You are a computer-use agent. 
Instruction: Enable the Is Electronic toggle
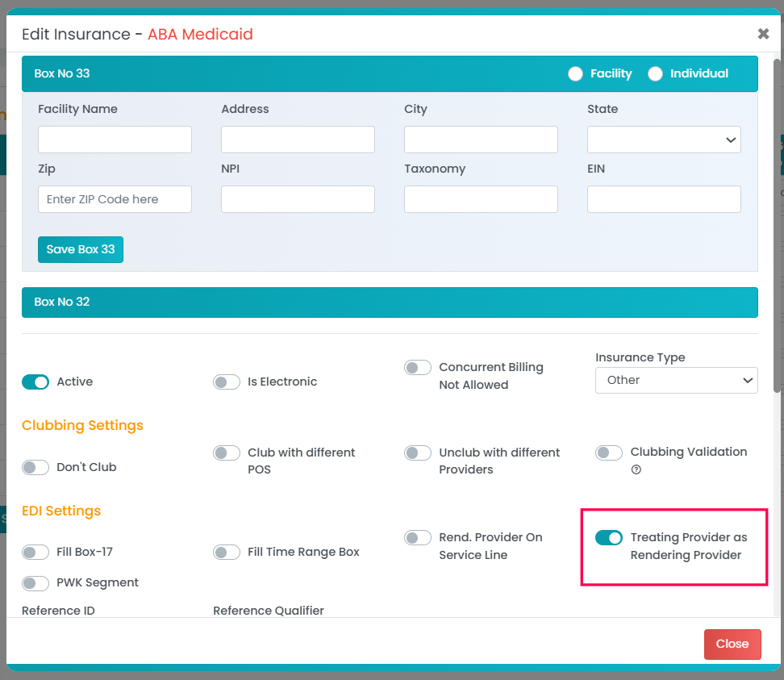pyautogui.click(x=227, y=382)
